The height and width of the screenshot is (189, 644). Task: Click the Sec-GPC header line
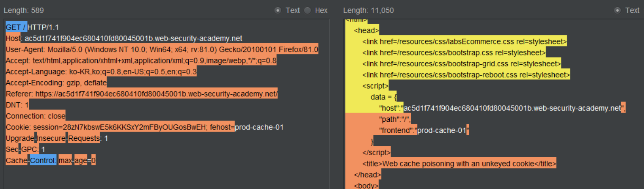(x=25, y=149)
